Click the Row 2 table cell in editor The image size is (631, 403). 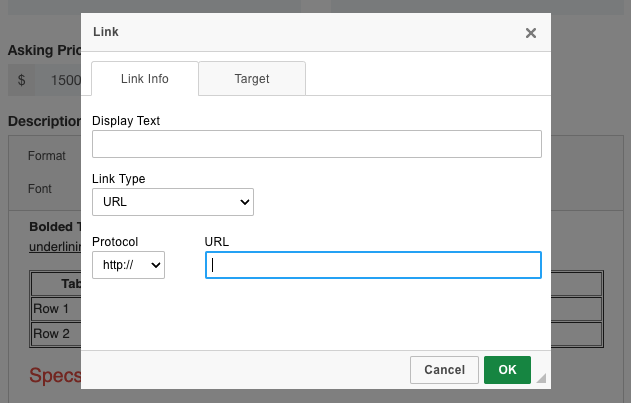(56, 334)
